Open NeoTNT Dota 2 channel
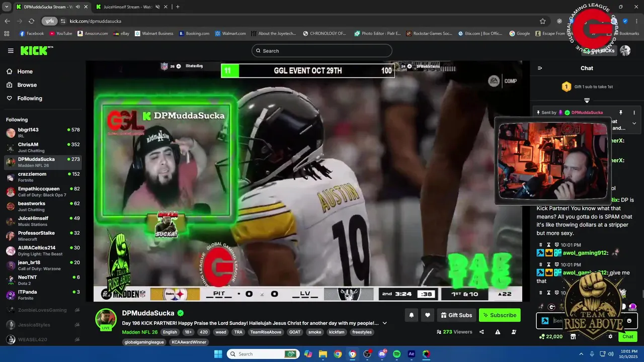 coord(43,280)
